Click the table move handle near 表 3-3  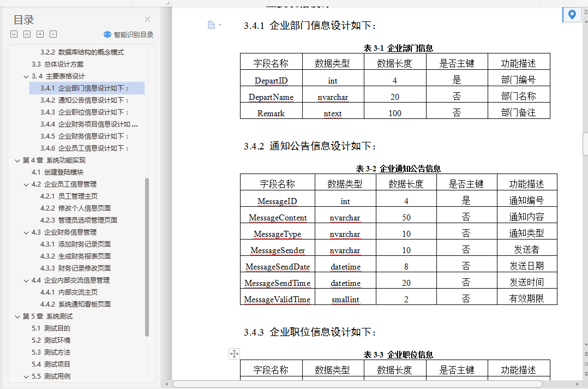click(x=234, y=354)
